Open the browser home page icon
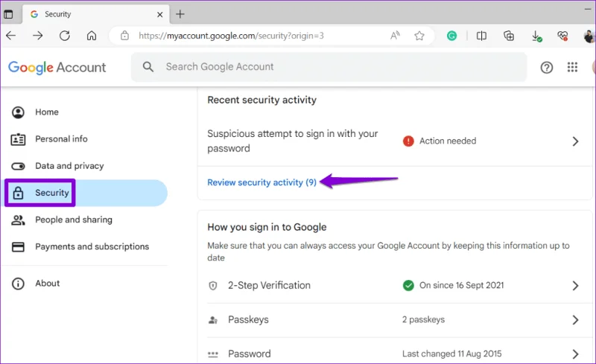Image resolution: width=596 pixels, height=364 pixels. tap(92, 36)
